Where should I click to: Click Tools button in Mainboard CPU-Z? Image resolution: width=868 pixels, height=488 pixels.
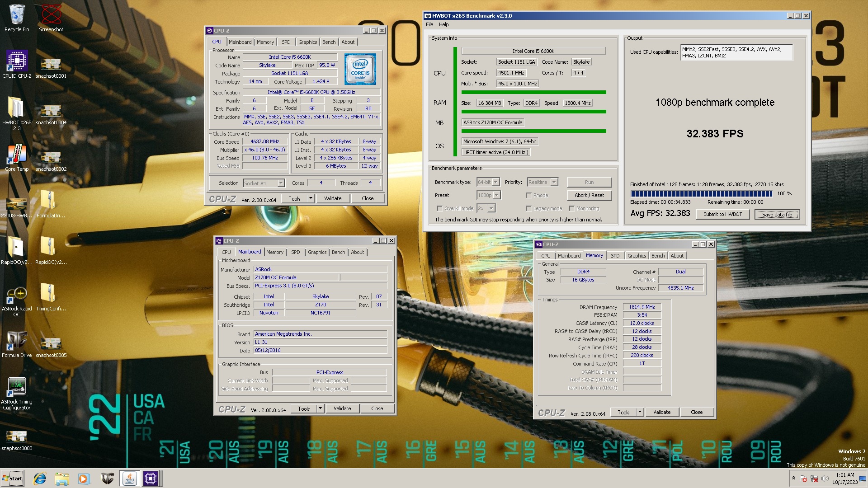click(304, 408)
